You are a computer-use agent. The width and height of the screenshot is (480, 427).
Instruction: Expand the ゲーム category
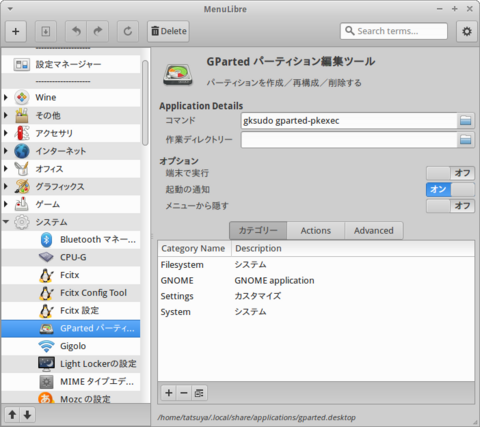click(6, 204)
